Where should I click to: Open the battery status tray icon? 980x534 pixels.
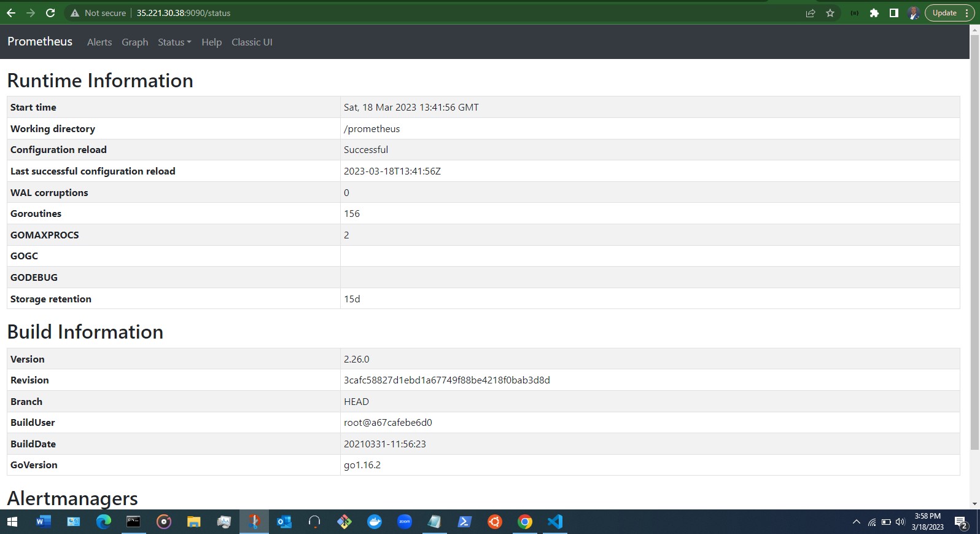886,522
